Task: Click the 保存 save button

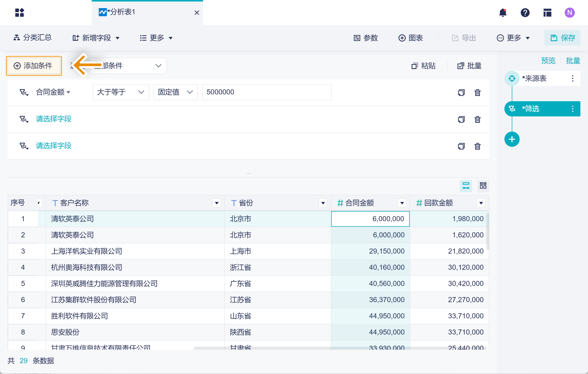Action: (562, 38)
